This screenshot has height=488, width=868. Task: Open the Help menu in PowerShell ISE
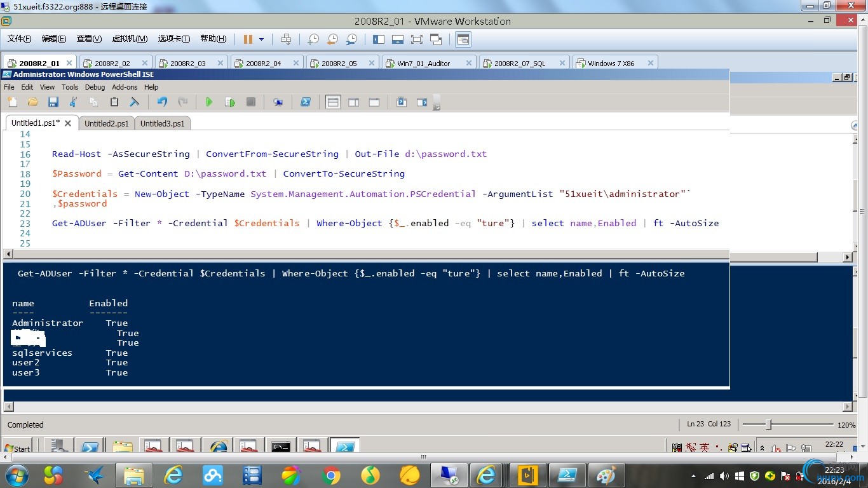[151, 87]
